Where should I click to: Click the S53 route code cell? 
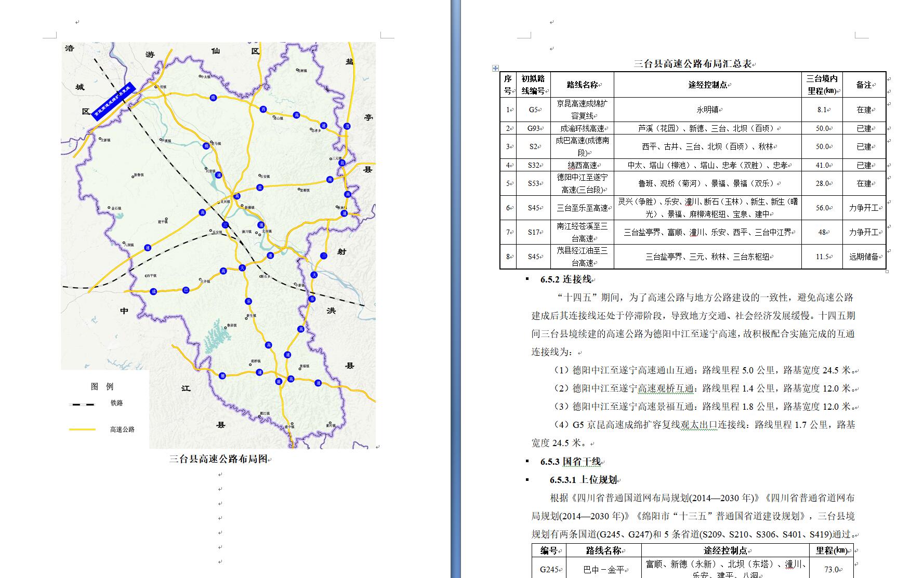(x=533, y=183)
